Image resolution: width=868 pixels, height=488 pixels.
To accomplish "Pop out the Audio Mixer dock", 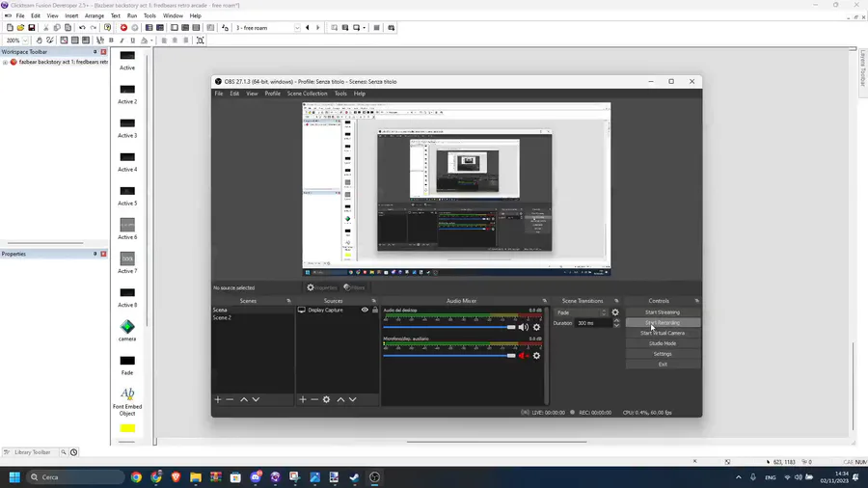I will click(544, 301).
